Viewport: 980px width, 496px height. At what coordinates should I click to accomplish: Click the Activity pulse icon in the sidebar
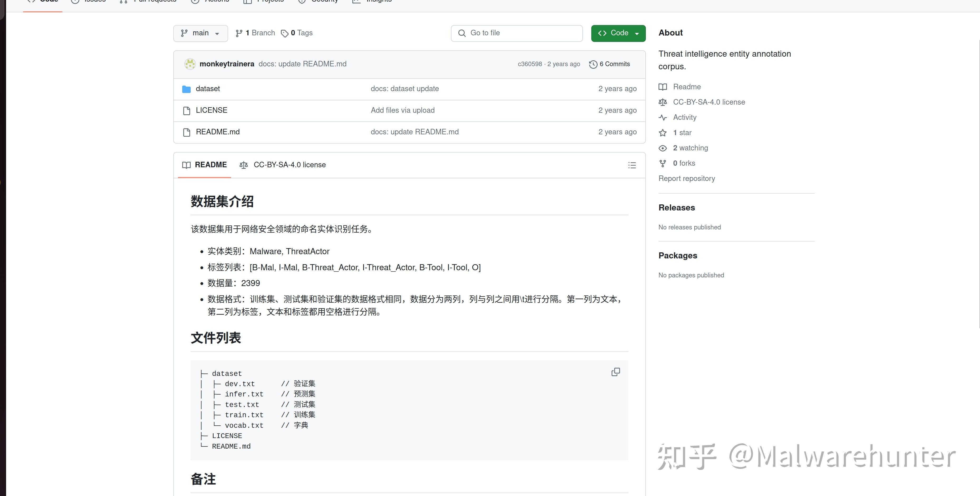[x=663, y=117]
